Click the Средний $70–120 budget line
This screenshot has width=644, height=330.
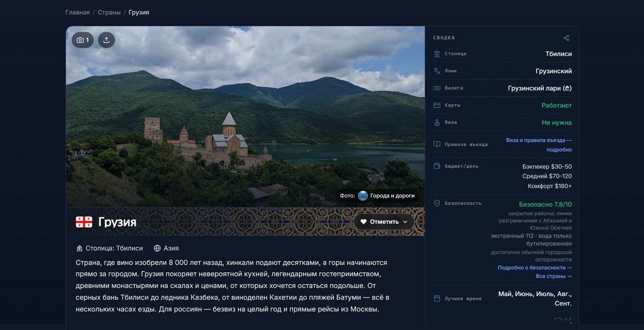[x=547, y=176]
